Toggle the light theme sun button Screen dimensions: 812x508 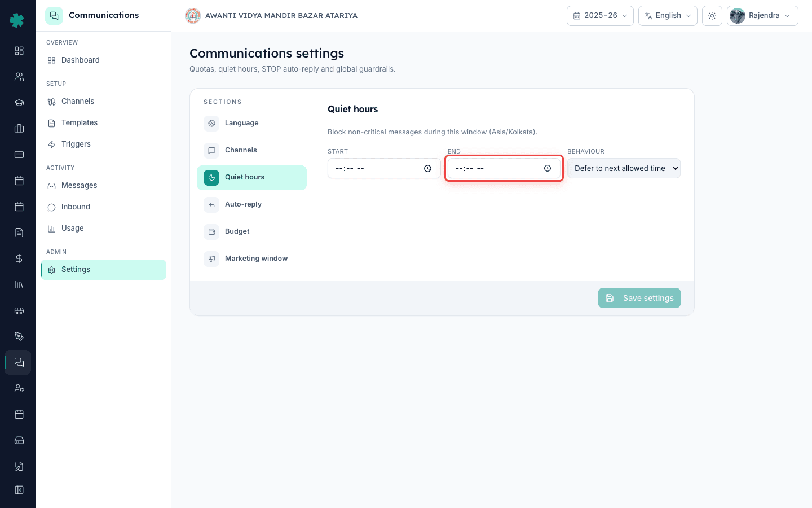point(712,16)
